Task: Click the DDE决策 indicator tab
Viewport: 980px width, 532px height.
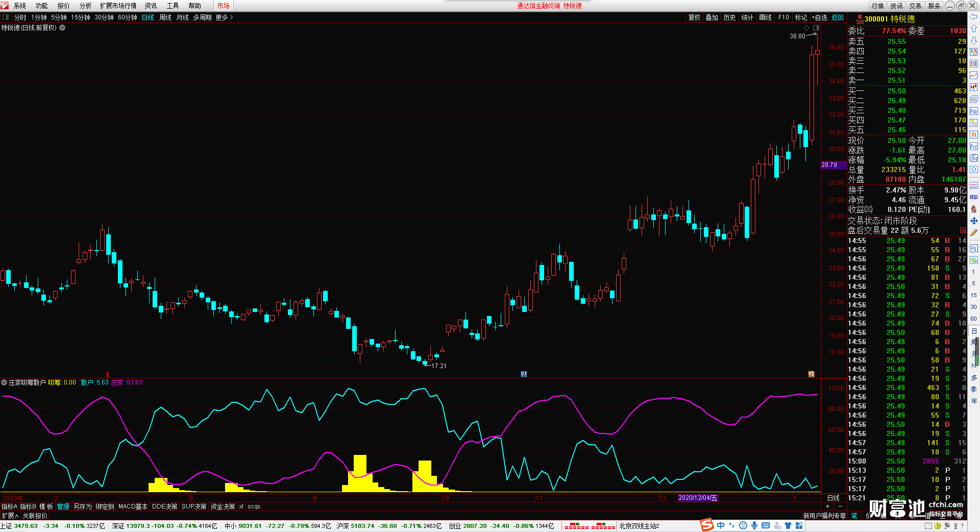Action: [165, 506]
